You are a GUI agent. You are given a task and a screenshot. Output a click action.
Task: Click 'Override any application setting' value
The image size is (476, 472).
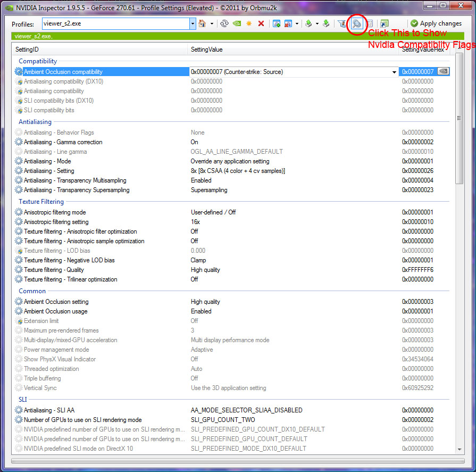tap(230, 161)
